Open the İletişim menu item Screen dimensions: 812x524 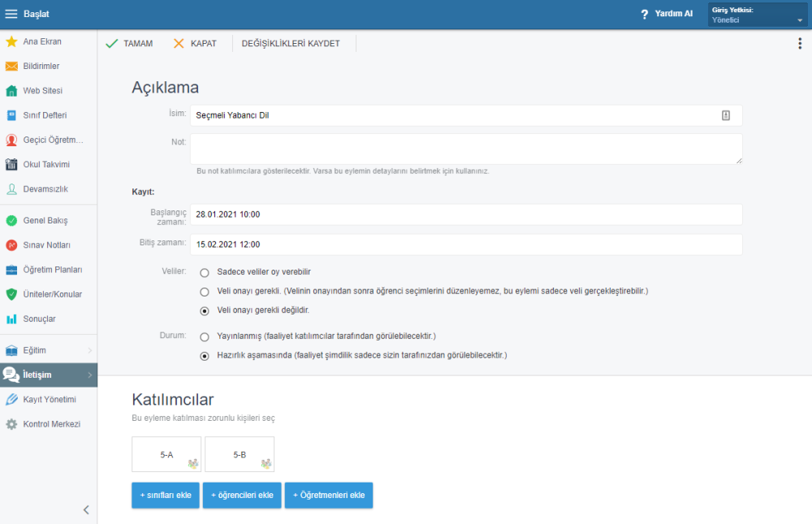[x=49, y=375]
